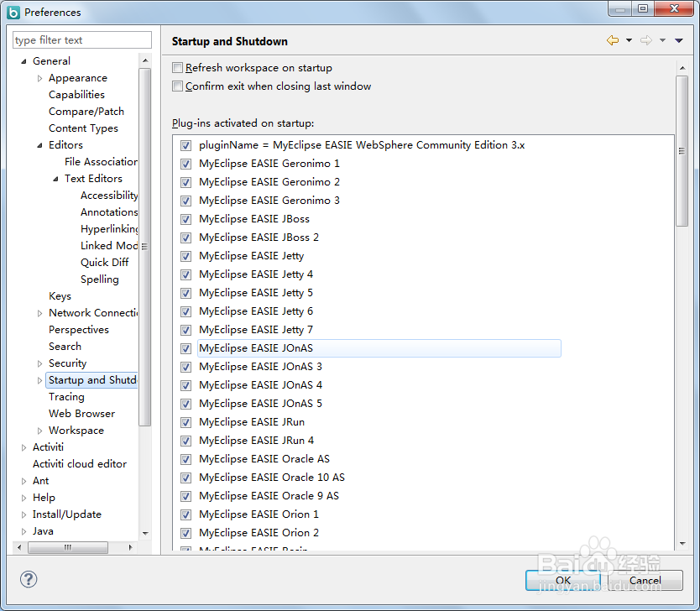Screen dimensions: 700x611
Task: Expand the Ant tree node
Action: [x=24, y=481]
